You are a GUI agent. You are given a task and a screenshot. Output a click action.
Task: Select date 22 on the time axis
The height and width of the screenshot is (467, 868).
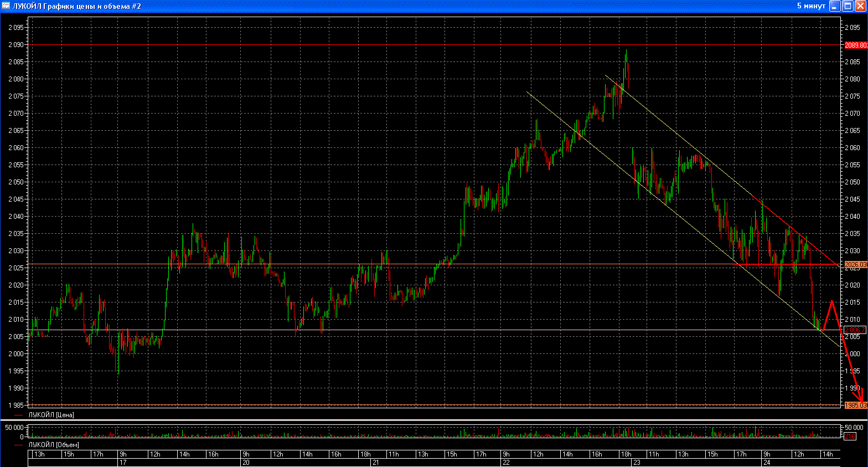tap(506, 463)
